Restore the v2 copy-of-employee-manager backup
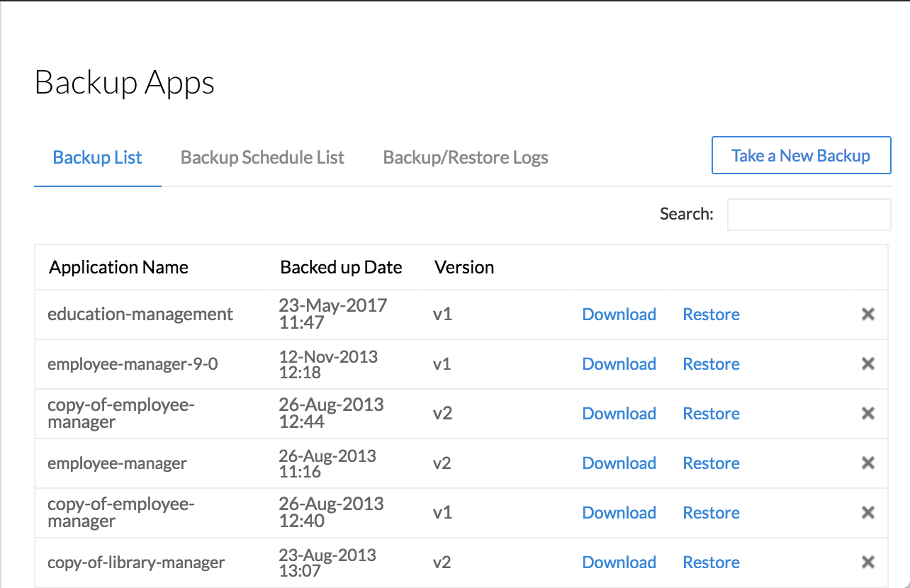Viewport: 910px width, 588px height. coord(711,413)
